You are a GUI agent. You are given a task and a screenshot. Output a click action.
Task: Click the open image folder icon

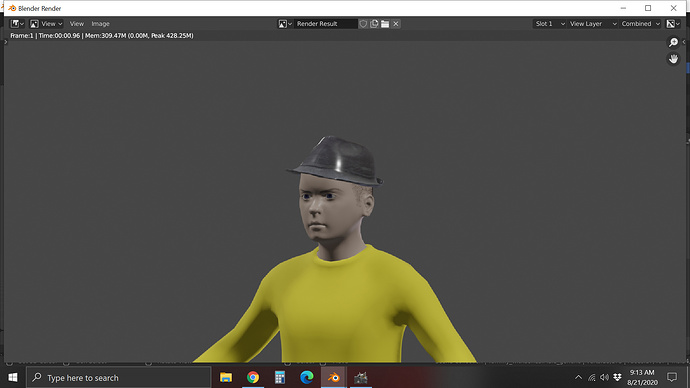[385, 24]
